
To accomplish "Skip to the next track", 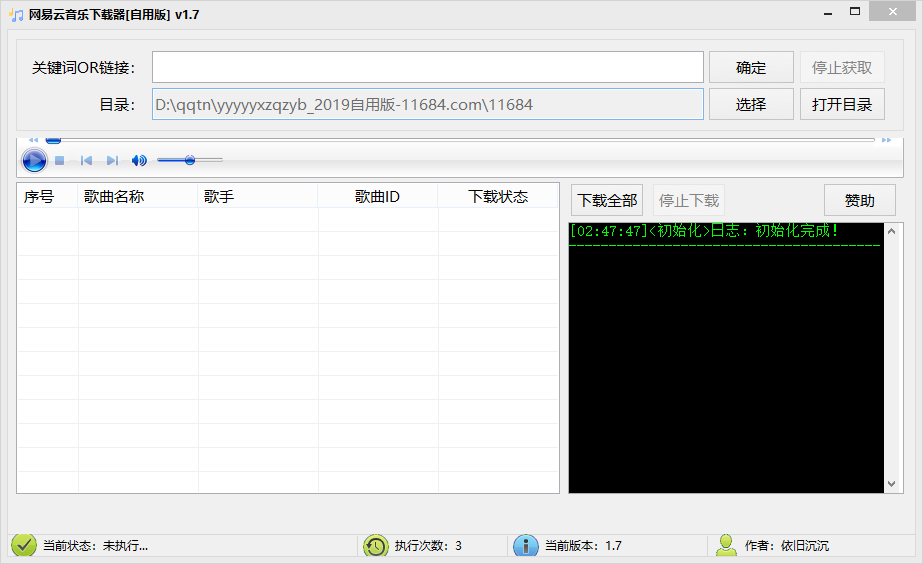I will click(x=112, y=160).
